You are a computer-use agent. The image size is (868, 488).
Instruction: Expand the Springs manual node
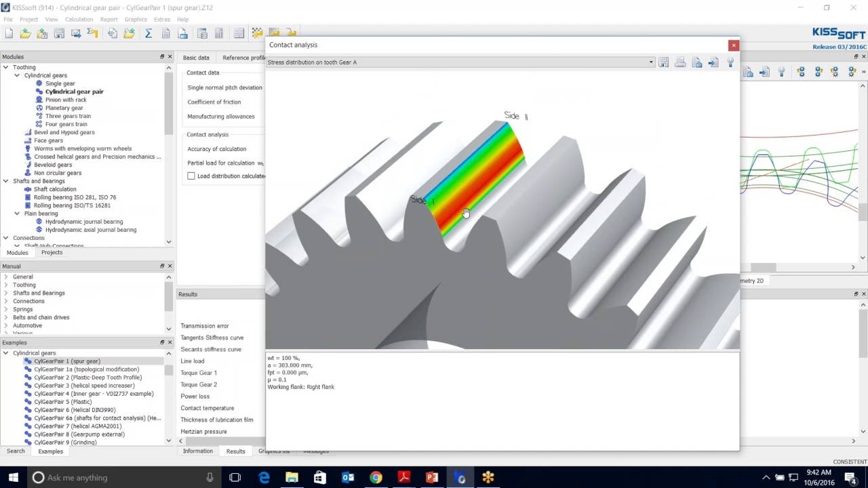pos(6,309)
